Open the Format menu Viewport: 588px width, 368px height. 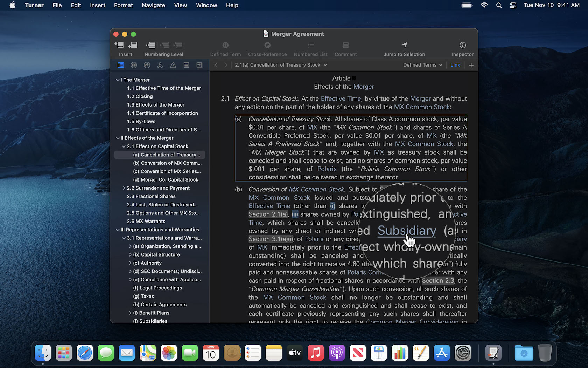(x=124, y=5)
